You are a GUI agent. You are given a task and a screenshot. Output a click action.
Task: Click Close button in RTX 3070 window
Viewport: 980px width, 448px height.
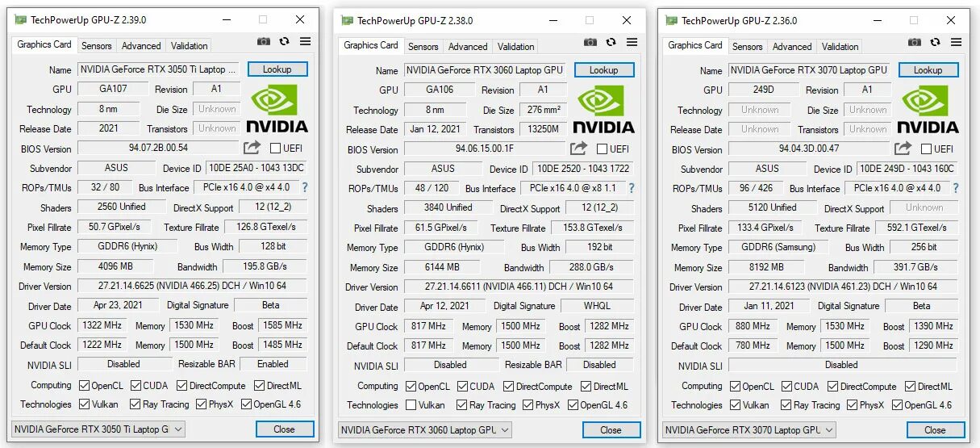[936, 430]
